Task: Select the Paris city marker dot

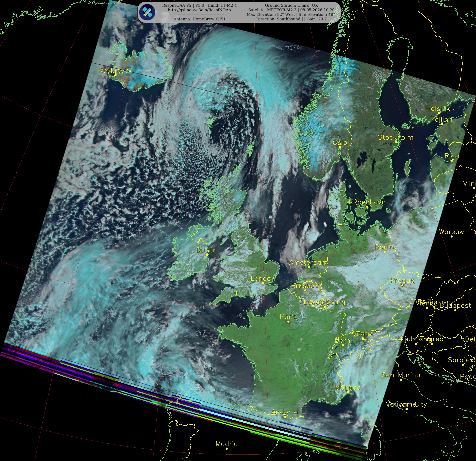Action: coord(288,321)
